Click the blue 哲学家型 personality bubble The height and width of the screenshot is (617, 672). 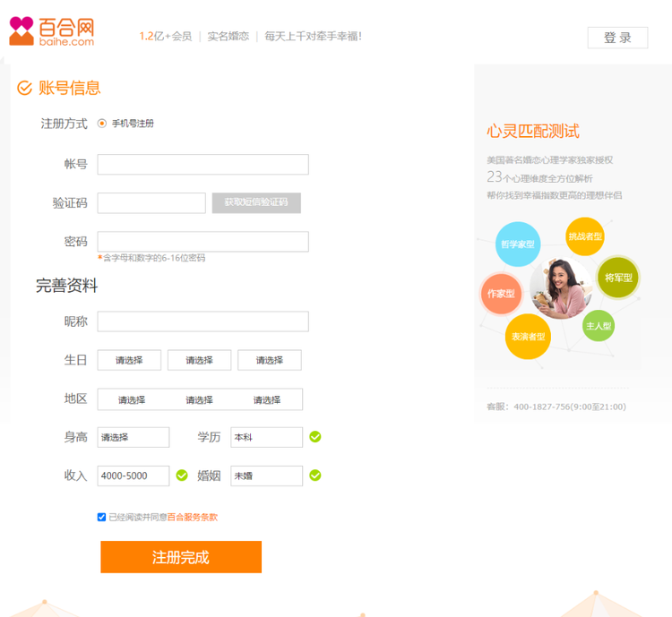coord(517,244)
